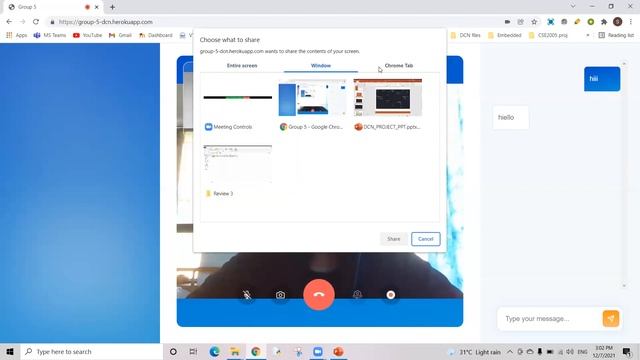The height and width of the screenshot is (360, 640).
Task: Select the Window tab in share dialog
Action: pyautogui.click(x=321, y=66)
